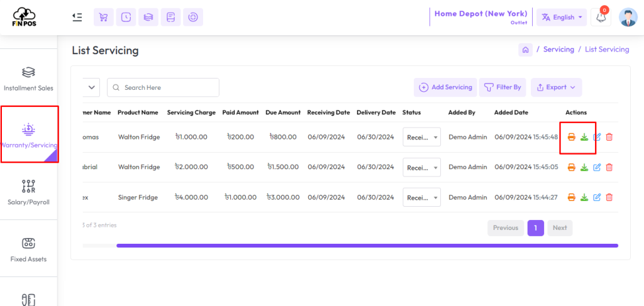Click the Singer Fridge product cell
The width and height of the screenshot is (644, 306).
[138, 197]
